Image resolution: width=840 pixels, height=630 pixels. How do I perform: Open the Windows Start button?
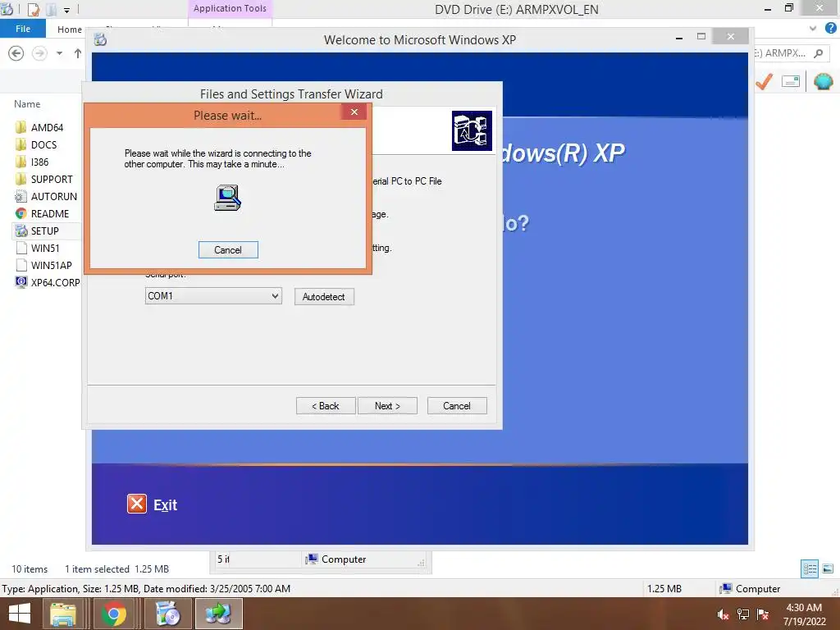point(20,614)
